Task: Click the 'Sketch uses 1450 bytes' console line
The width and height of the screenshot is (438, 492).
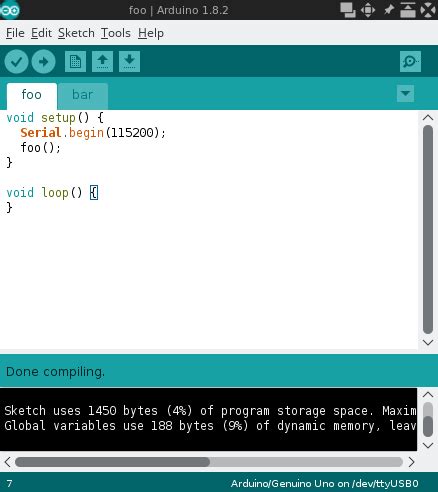Action: coord(210,411)
